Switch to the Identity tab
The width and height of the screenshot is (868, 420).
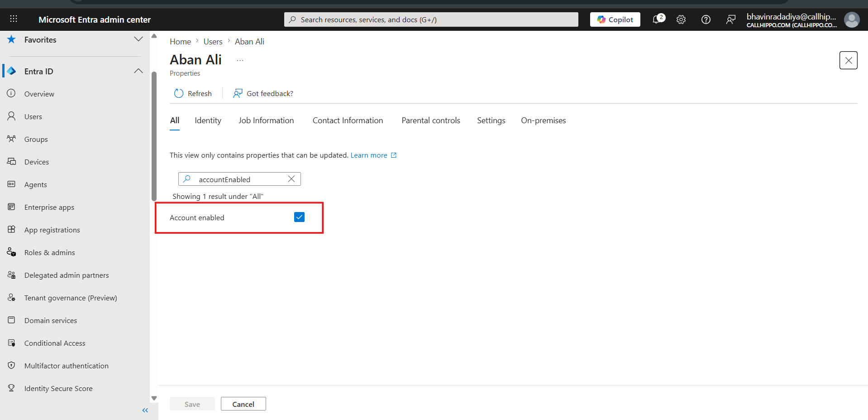[x=208, y=121]
